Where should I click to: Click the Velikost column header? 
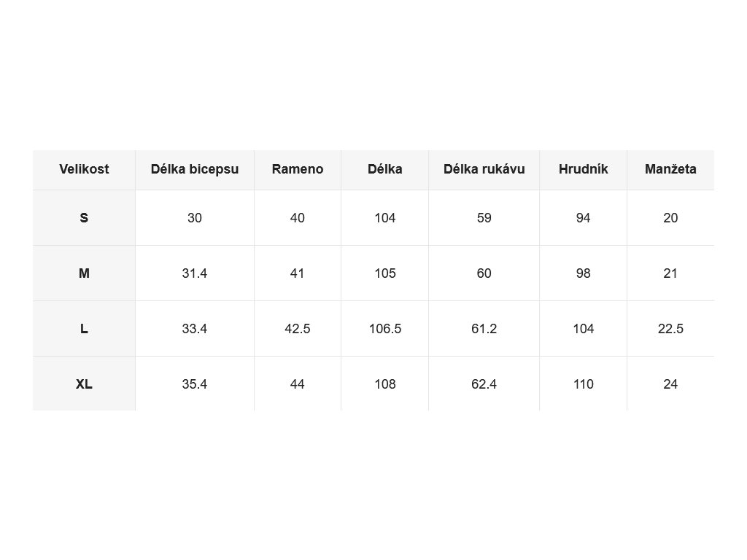84,169
